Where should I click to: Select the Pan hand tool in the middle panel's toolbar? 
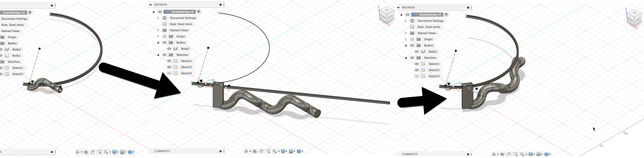pyautogui.click(x=261, y=151)
